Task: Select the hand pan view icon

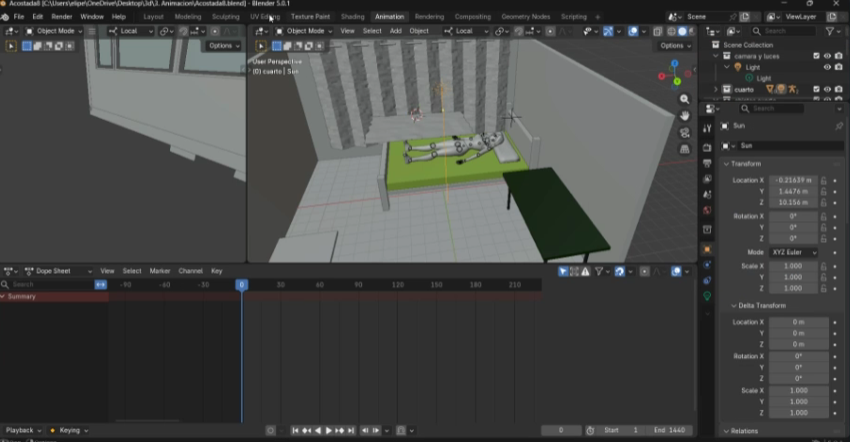Action: 685,116
